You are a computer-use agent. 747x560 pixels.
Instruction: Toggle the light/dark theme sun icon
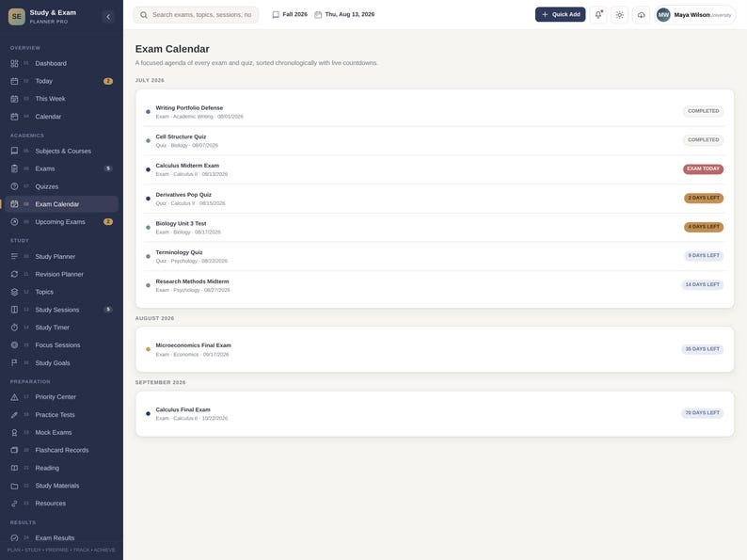619,15
